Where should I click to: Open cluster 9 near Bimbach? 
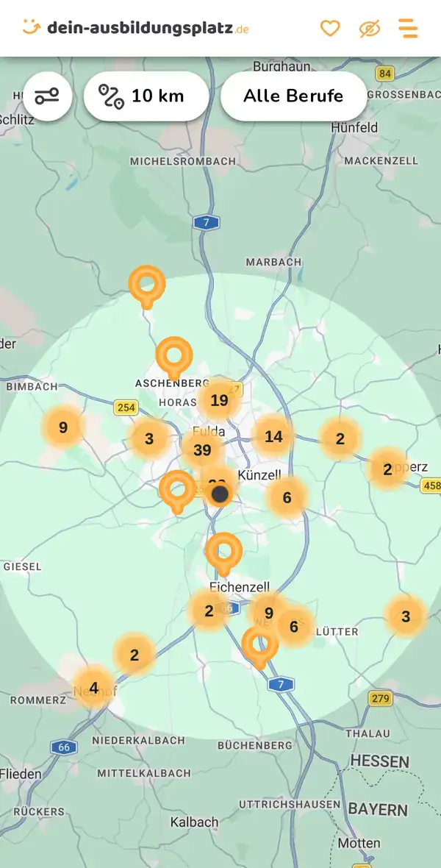(x=63, y=427)
